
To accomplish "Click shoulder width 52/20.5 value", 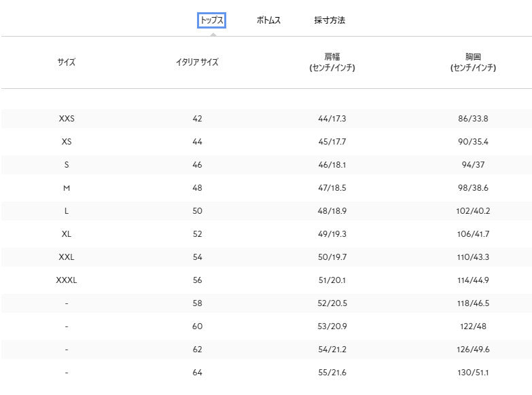I will (x=332, y=303).
